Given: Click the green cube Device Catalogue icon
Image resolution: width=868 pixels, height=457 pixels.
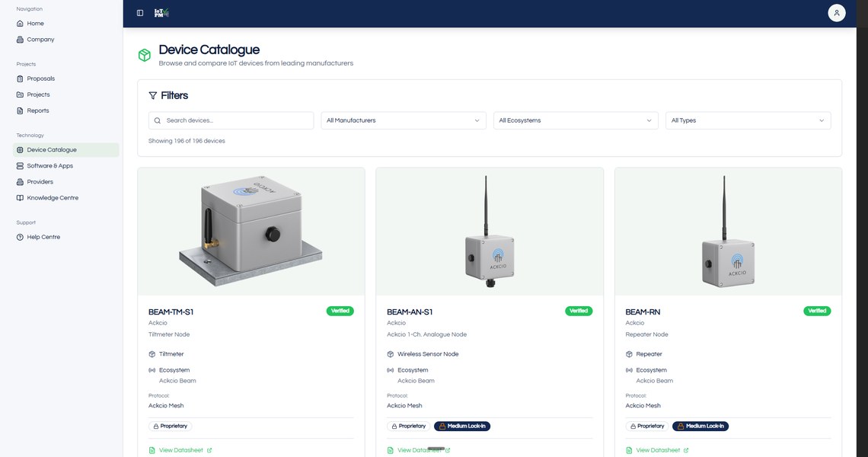Looking at the screenshot, I should tap(145, 55).
